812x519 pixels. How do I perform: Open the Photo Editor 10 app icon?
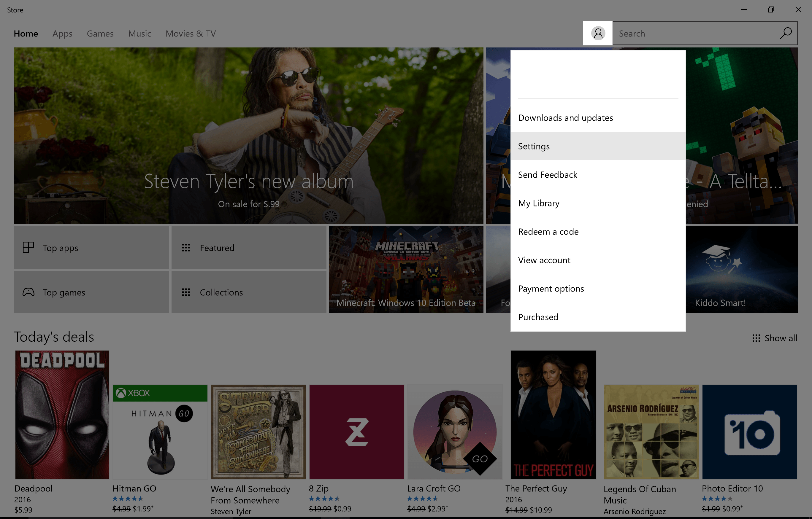(749, 432)
